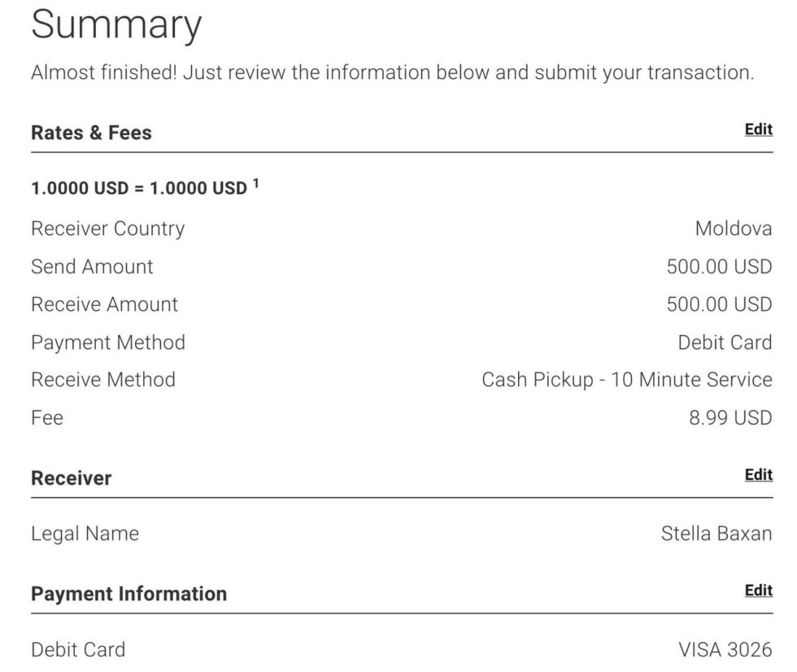The height and width of the screenshot is (672, 797).
Task: Select the 8.99 USD fee value
Action: click(x=730, y=418)
